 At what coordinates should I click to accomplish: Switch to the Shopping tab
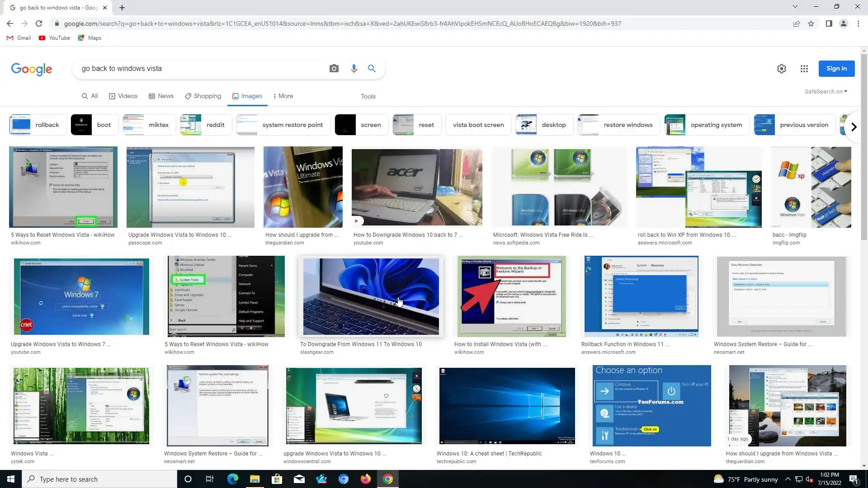click(203, 96)
